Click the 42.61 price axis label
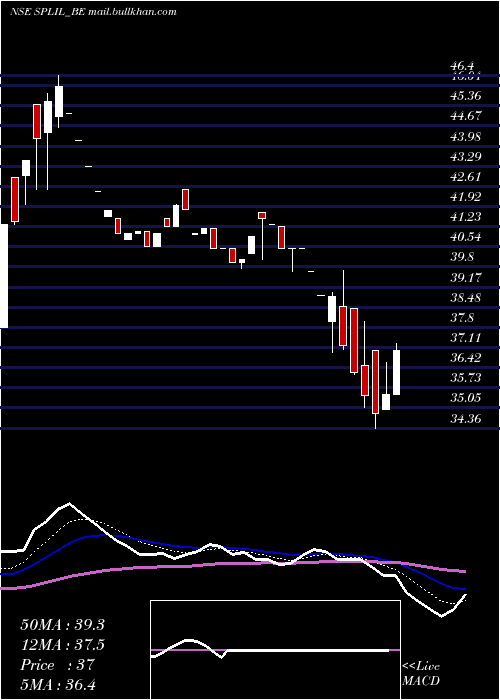 point(467,177)
